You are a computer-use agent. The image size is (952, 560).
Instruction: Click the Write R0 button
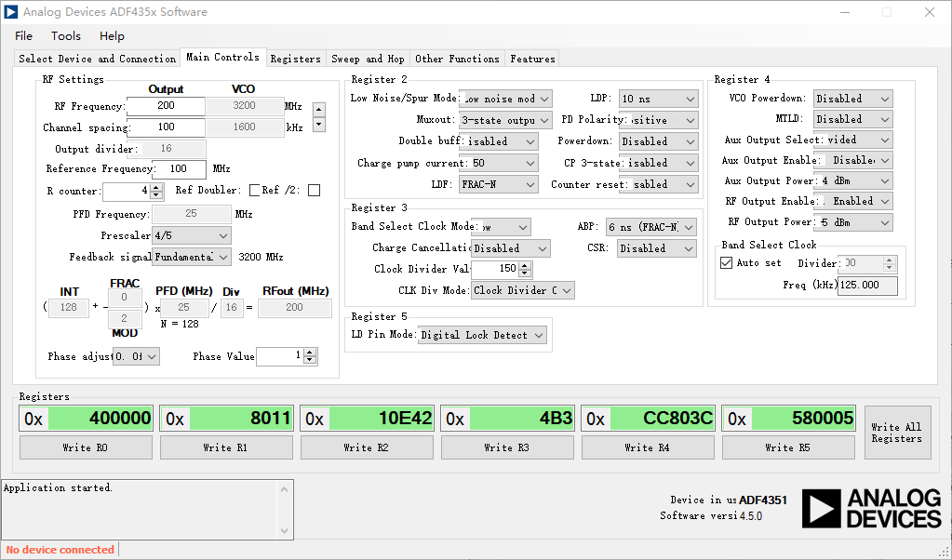click(x=86, y=447)
